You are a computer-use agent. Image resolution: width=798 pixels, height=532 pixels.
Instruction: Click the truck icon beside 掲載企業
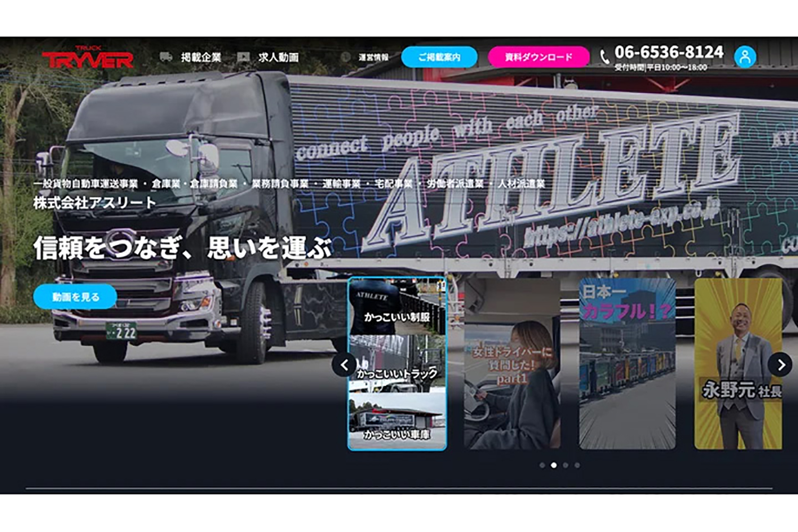point(166,56)
